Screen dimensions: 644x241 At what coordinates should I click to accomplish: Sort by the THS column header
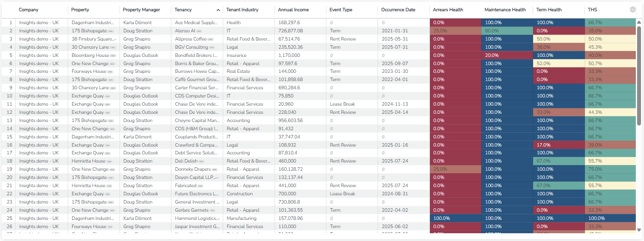[x=592, y=10]
